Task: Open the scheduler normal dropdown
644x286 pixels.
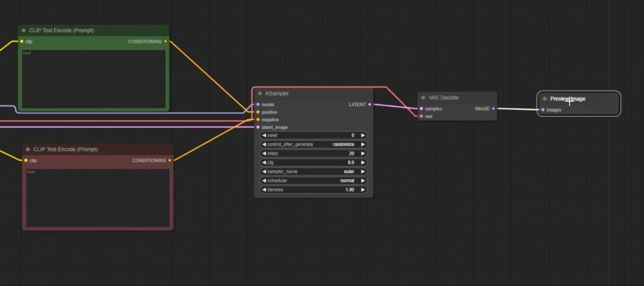Action: (313, 181)
